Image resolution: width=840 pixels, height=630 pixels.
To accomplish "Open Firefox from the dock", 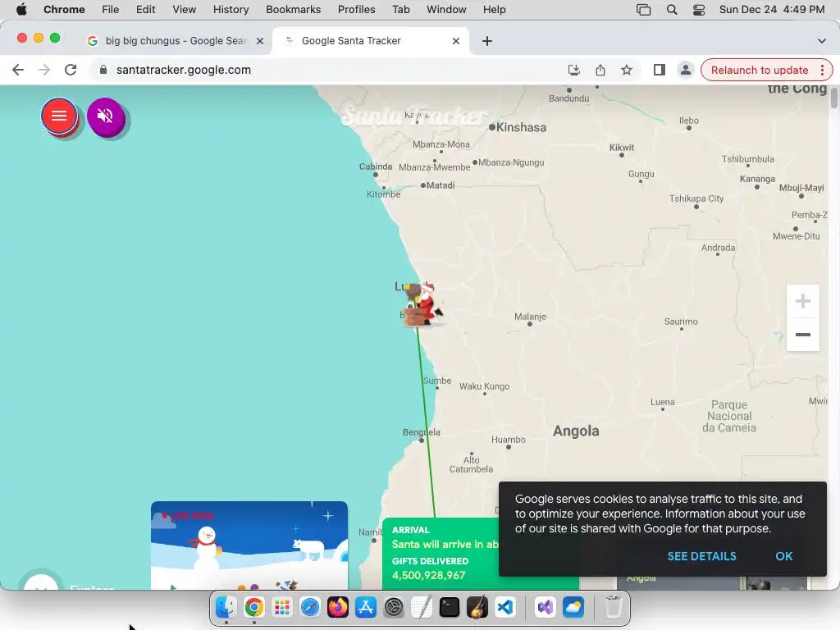I will click(x=337, y=608).
